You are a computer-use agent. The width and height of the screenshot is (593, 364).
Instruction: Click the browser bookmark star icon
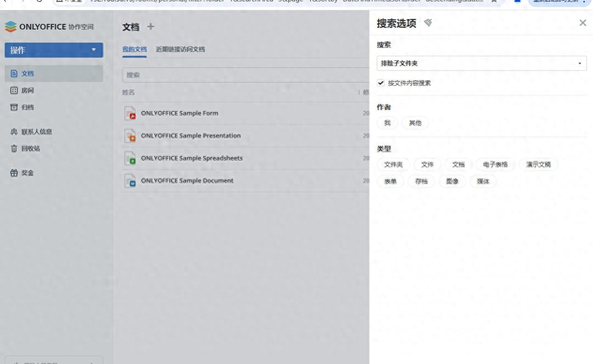(x=494, y=1)
